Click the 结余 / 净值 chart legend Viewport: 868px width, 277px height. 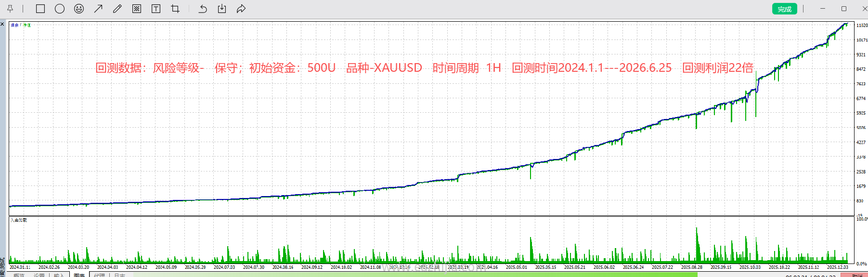[21, 25]
